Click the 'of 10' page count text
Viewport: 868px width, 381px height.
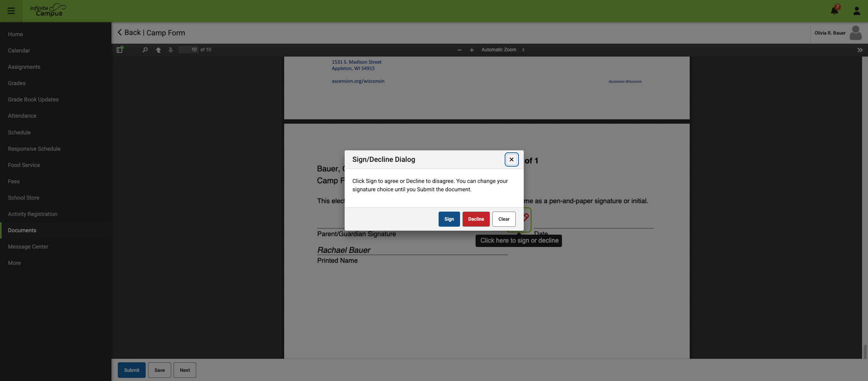coord(206,50)
